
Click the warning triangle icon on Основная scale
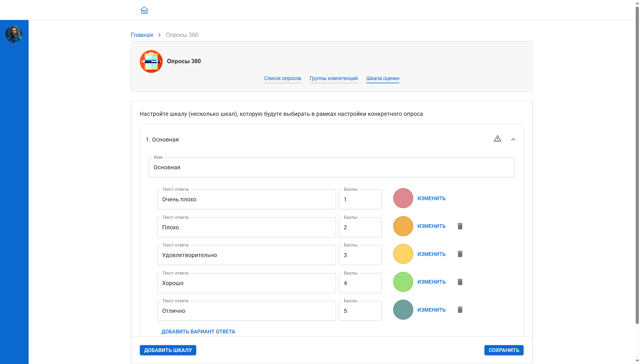tap(497, 139)
